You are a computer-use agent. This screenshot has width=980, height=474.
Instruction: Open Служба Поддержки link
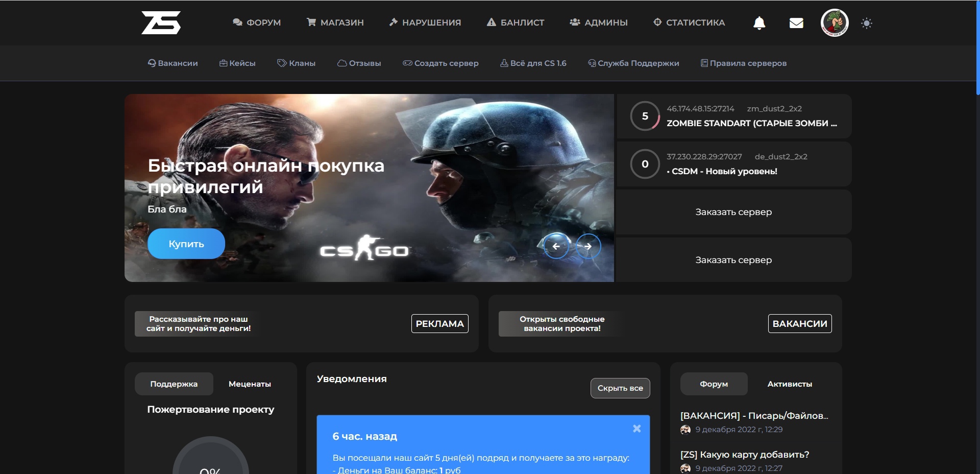(x=633, y=63)
